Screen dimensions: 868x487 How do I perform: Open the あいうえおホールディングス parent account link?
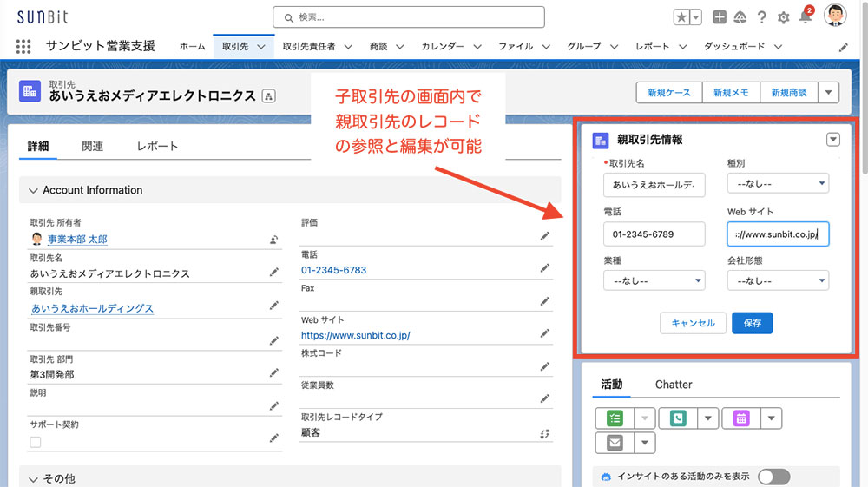[x=93, y=308]
